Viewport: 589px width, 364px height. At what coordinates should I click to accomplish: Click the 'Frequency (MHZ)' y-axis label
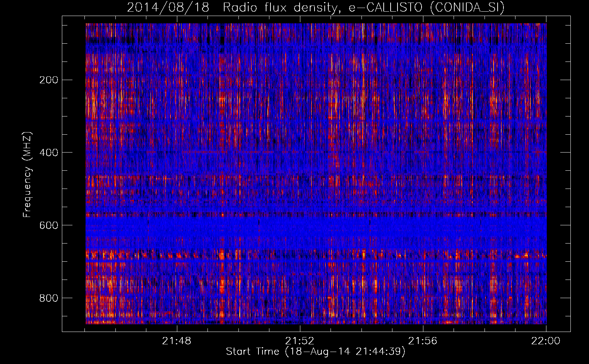pos(27,174)
